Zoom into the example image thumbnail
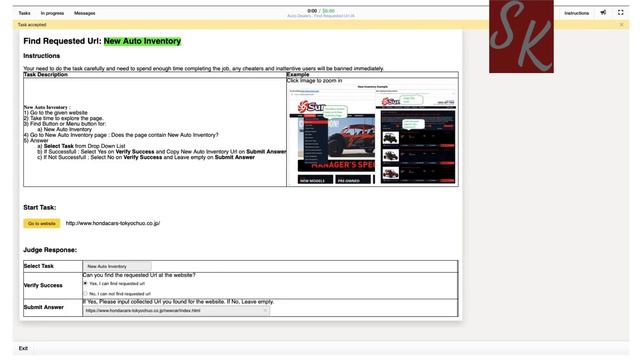 pyautogui.click(x=372, y=135)
